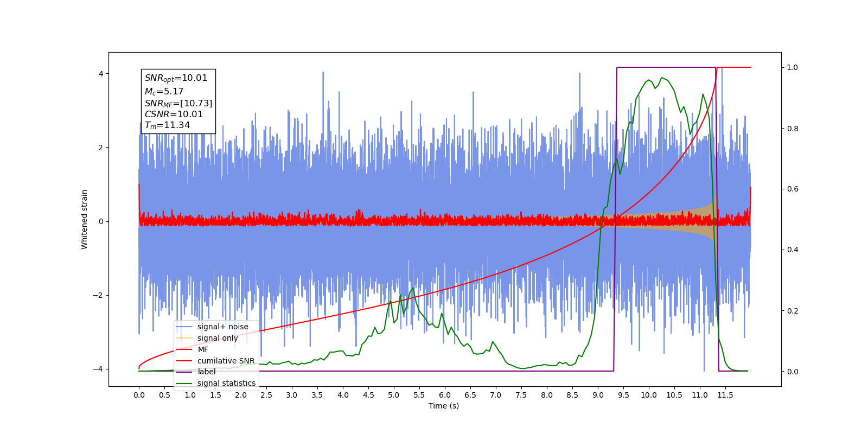Click the purple line swatch for label
Image resolution: width=868 pixels, height=434 pixels.
(184, 372)
